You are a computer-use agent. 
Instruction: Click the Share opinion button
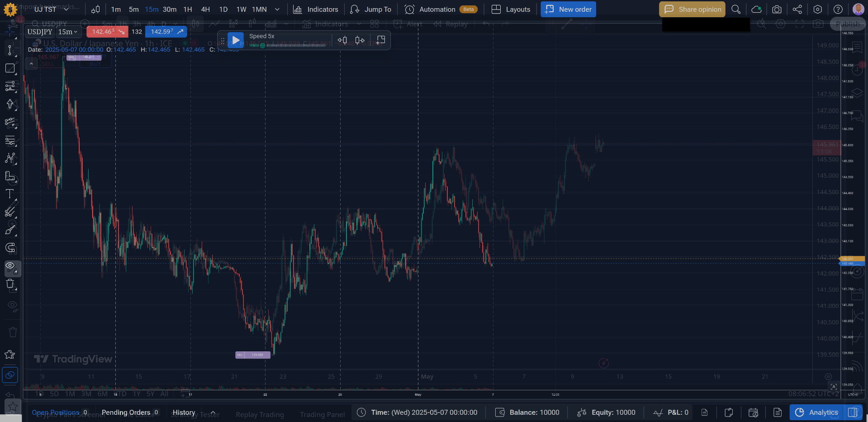(692, 10)
